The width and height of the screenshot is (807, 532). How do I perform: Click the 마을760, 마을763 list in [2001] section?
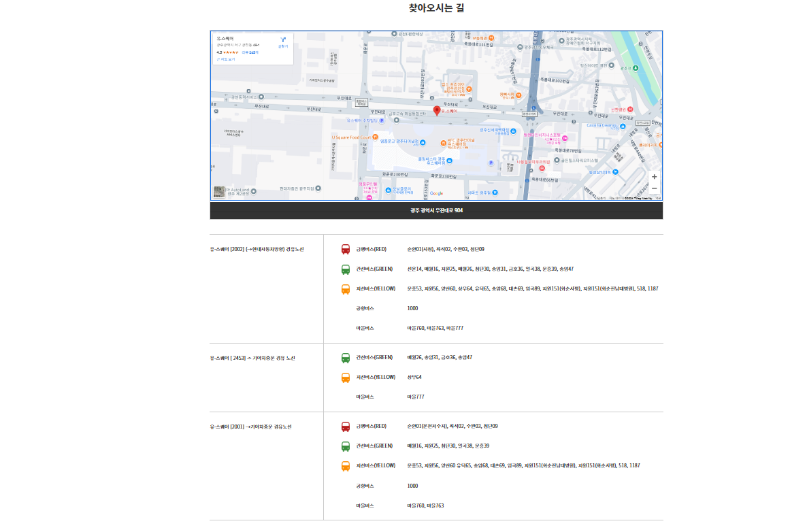coord(425,505)
